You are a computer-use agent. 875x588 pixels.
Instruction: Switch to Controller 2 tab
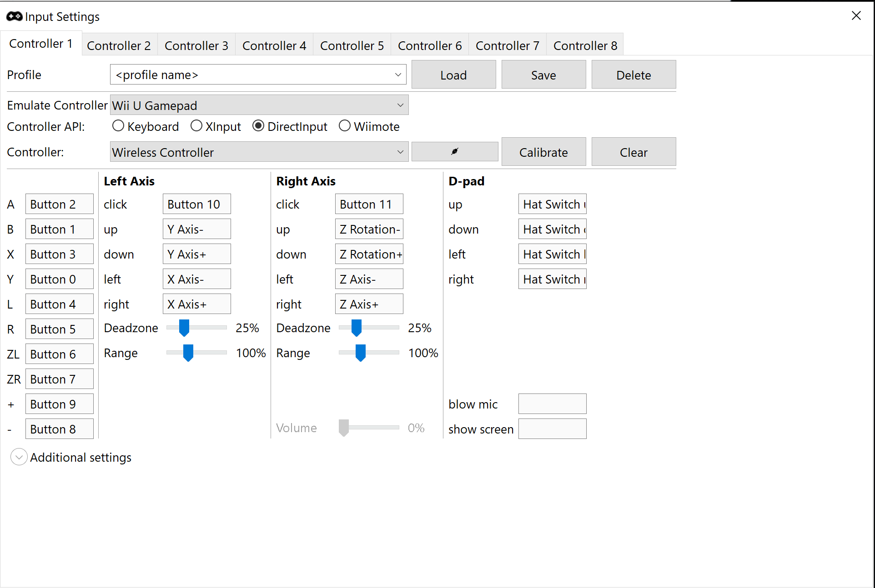tap(120, 45)
